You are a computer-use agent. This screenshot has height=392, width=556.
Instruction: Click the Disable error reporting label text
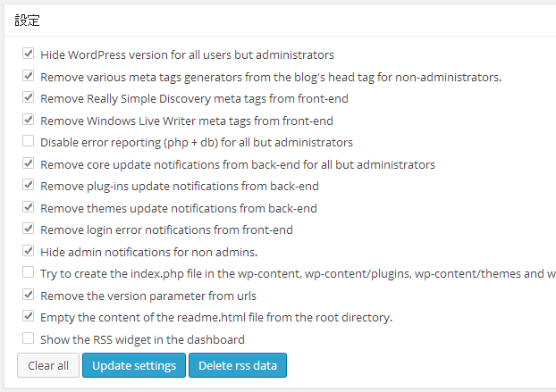pyautogui.click(x=197, y=142)
